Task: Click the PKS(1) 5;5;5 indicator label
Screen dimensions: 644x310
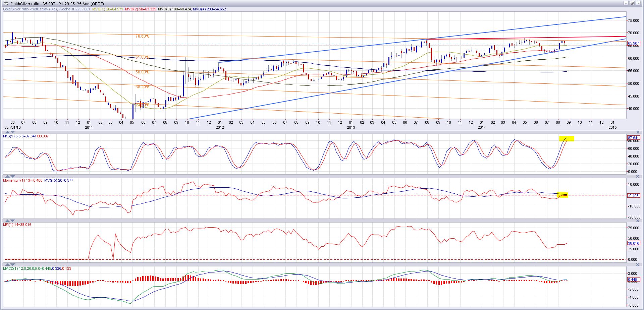Action: [26, 136]
